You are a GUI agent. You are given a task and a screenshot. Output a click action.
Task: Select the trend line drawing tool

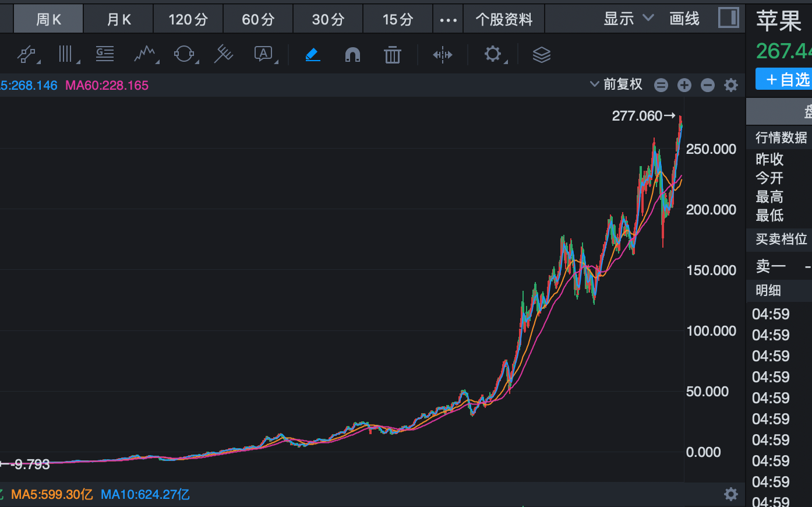(x=27, y=55)
